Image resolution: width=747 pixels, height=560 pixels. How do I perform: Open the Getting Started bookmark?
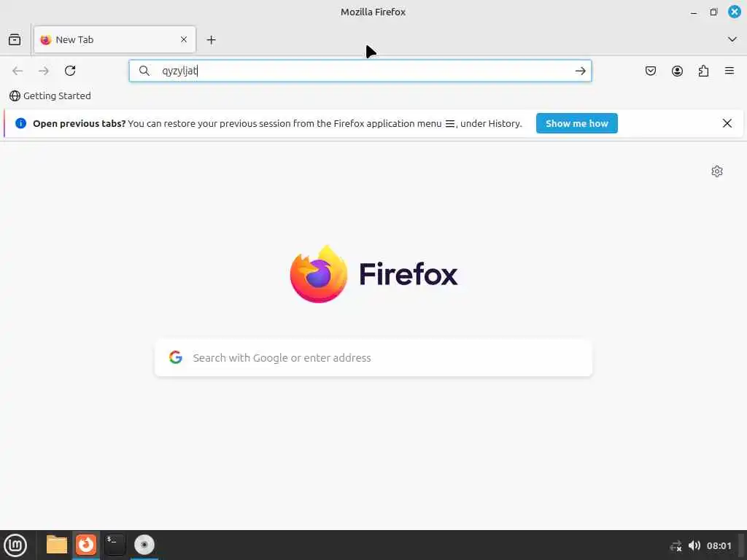50,96
